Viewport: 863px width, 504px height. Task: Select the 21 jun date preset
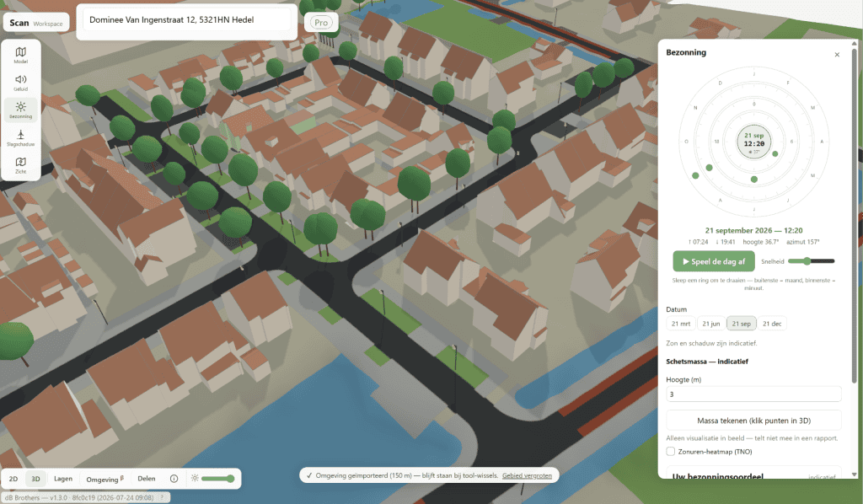coord(710,324)
